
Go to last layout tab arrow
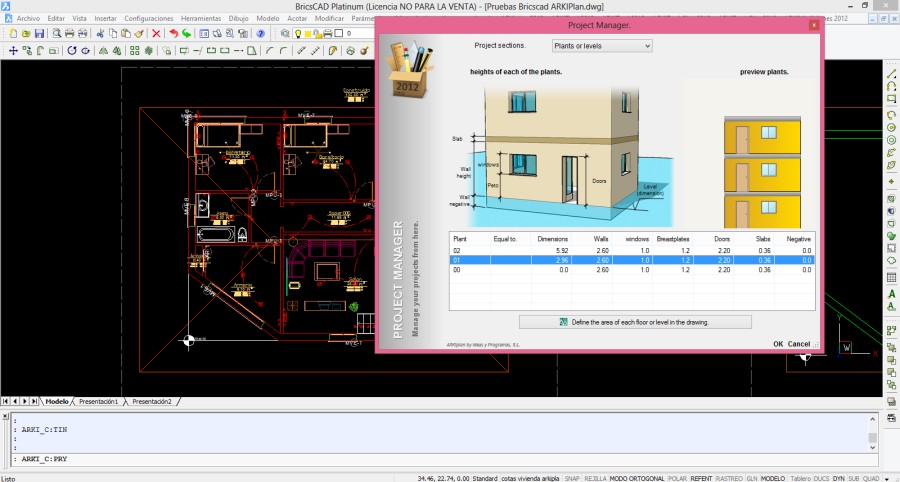[x=34, y=401]
